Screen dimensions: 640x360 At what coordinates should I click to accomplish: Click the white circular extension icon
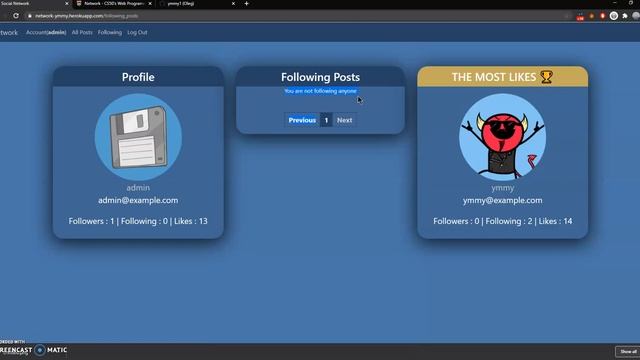coord(613,16)
